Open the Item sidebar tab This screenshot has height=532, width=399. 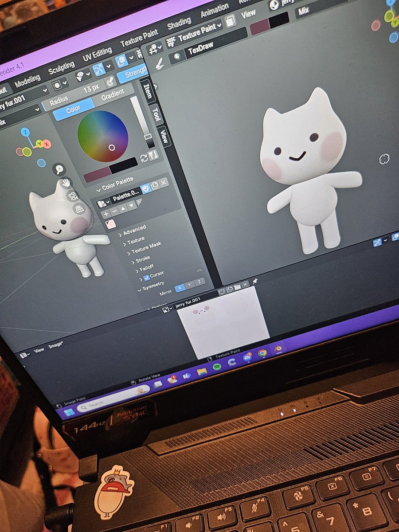[x=147, y=92]
